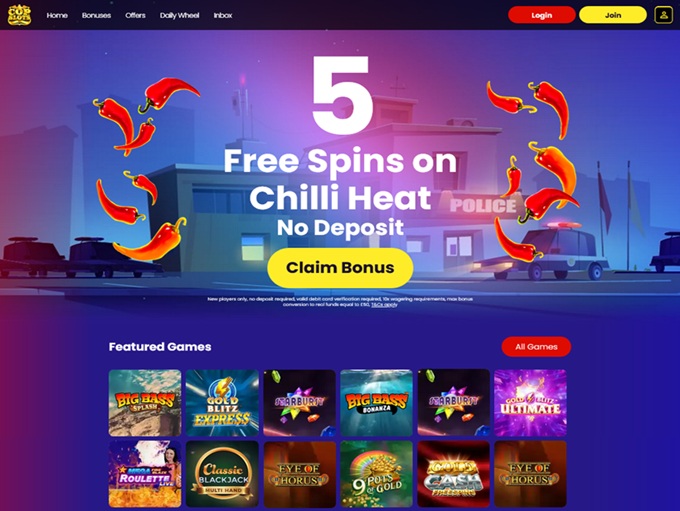Select the Gold Blitz Ultimate game
Viewport: 680px width, 511px height.
click(530, 403)
